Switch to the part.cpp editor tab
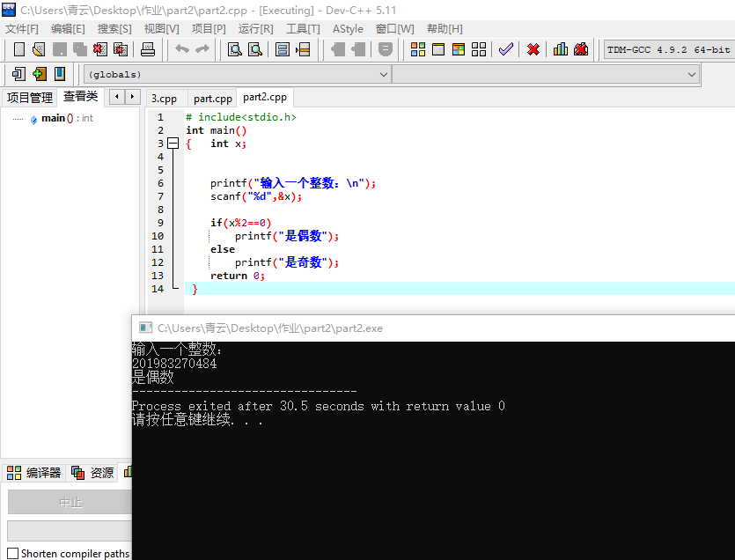This screenshot has width=735, height=560. tap(213, 99)
